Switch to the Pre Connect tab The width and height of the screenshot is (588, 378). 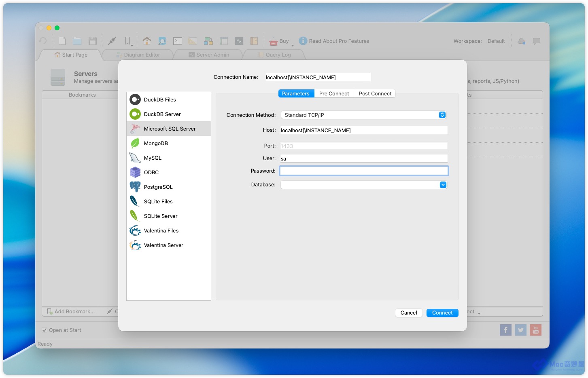tap(334, 93)
